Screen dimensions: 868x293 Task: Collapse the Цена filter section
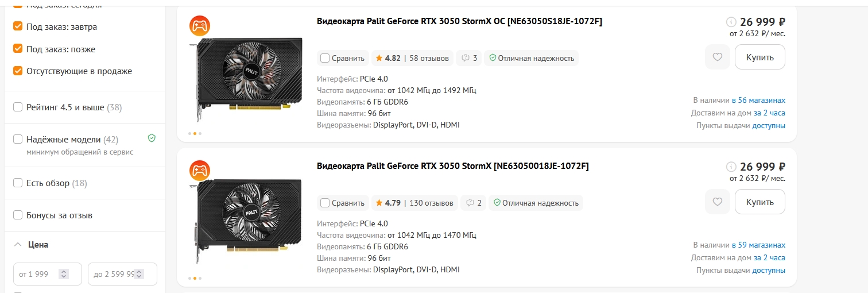coord(18,244)
